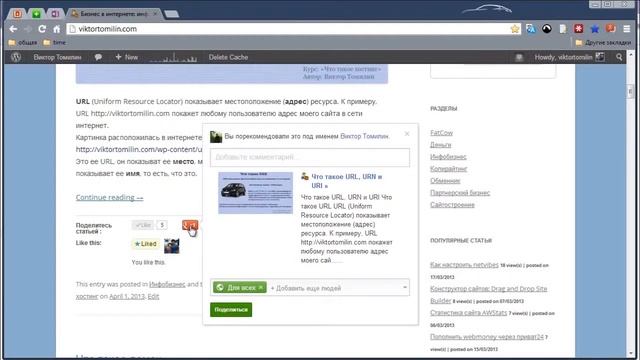Click 'Continue reading' link
Screen dimensions: 640x360
(x=109, y=198)
